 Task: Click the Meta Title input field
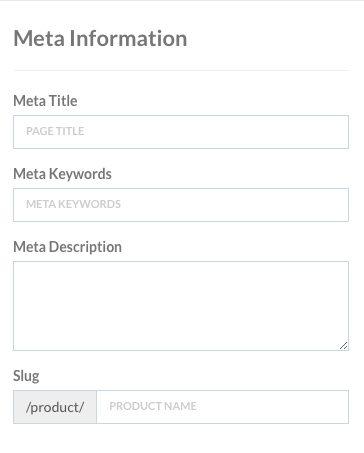click(181, 132)
